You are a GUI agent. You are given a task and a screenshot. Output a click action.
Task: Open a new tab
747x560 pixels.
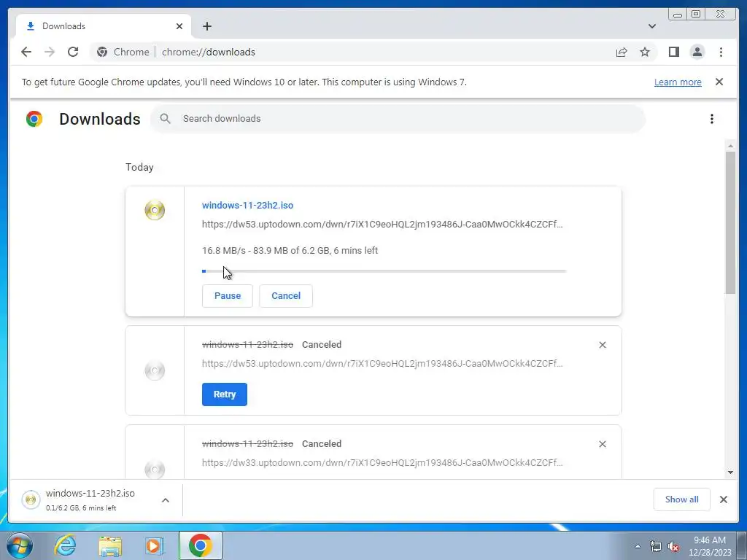pos(206,26)
